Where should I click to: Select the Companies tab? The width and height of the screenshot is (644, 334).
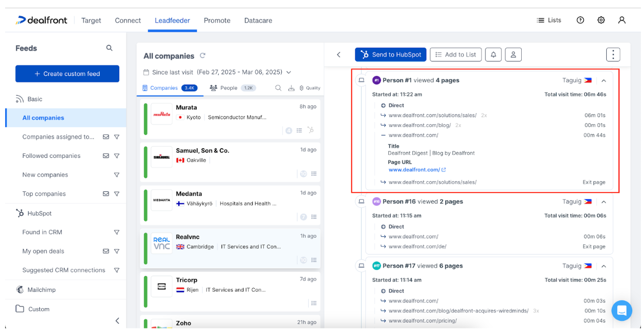tap(170, 88)
